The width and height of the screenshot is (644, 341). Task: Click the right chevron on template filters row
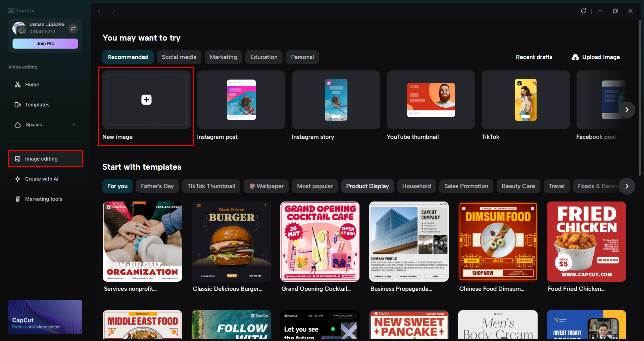pyautogui.click(x=627, y=186)
